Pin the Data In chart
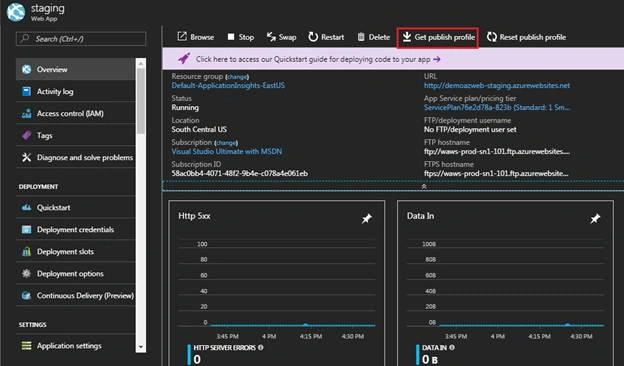The width and height of the screenshot is (624, 366). tap(595, 218)
